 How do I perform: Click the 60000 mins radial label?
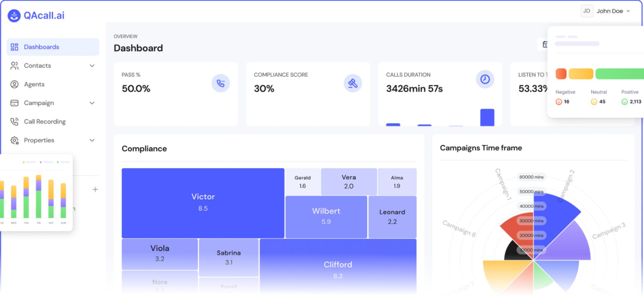pyautogui.click(x=531, y=177)
